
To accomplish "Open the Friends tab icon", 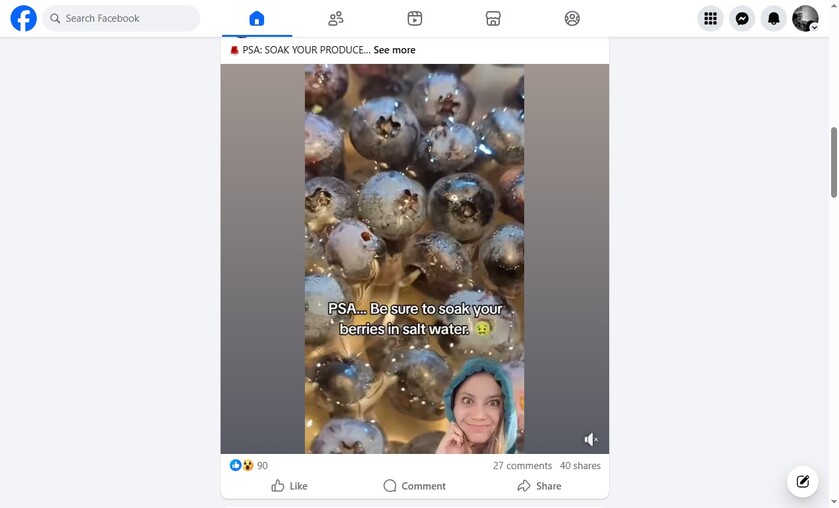I will pyautogui.click(x=335, y=19).
